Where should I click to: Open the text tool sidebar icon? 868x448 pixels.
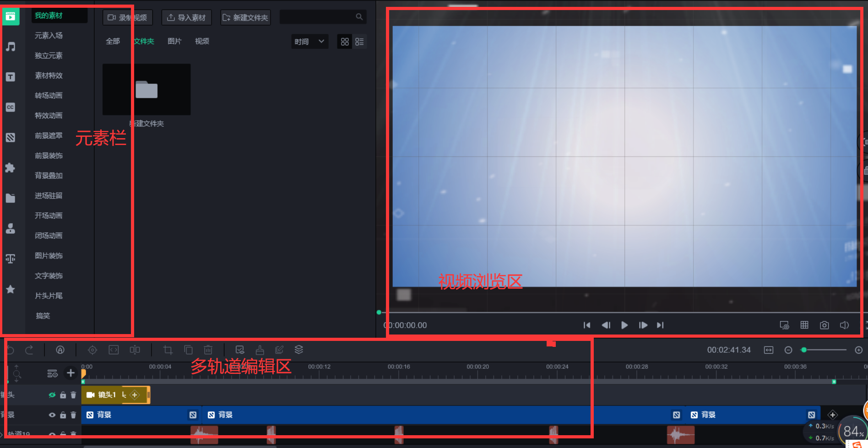coord(11,77)
